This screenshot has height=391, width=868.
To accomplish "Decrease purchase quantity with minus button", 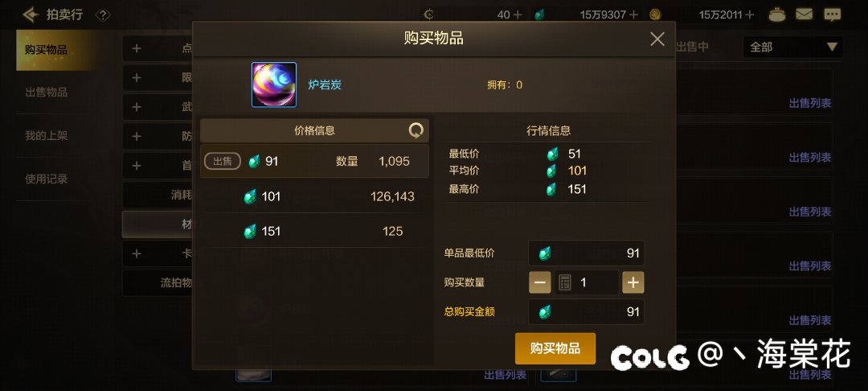I will (x=540, y=282).
